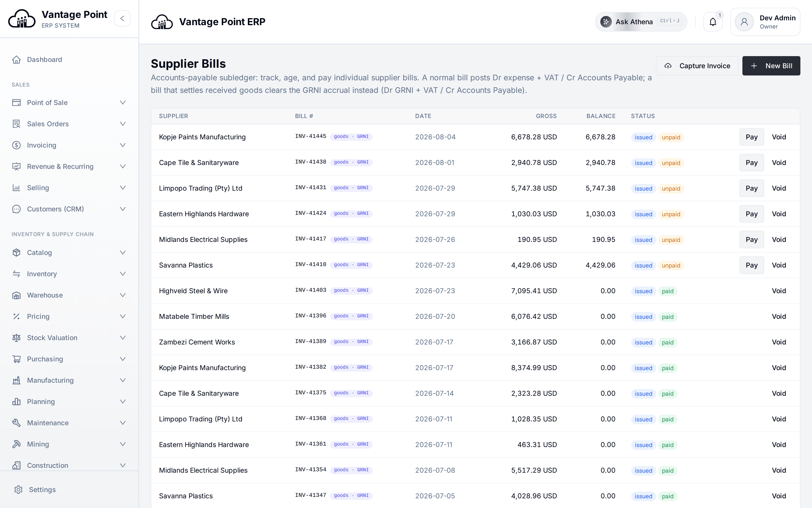This screenshot has width=812, height=508.
Task: Click the Construction menu item
Action: coord(69,465)
